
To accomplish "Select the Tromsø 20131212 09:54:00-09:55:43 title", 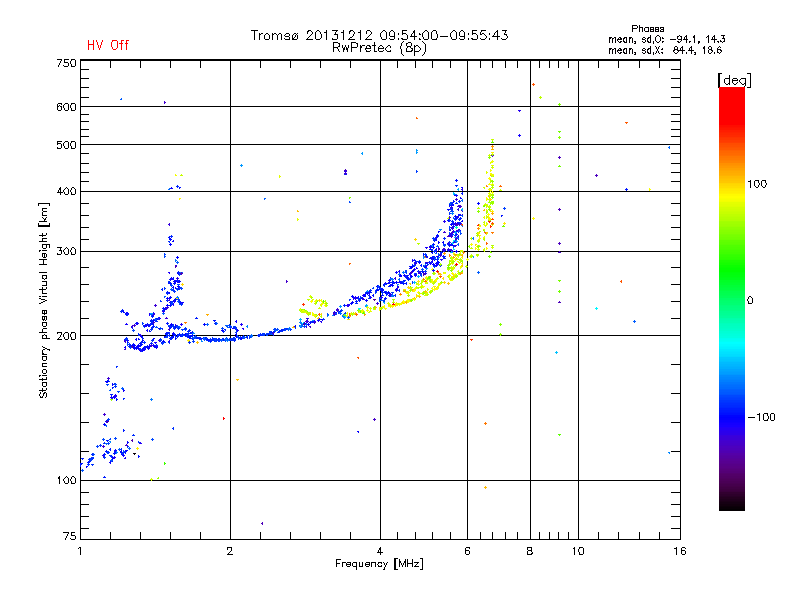I will pos(379,35).
